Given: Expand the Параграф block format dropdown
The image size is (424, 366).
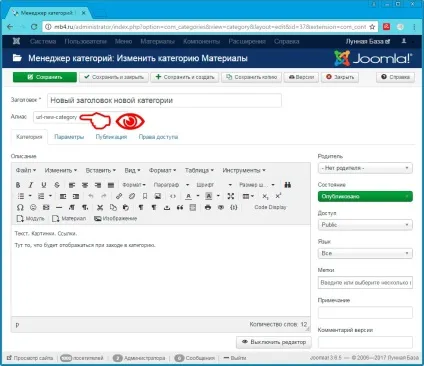Looking at the screenshot, I should (171, 185).
